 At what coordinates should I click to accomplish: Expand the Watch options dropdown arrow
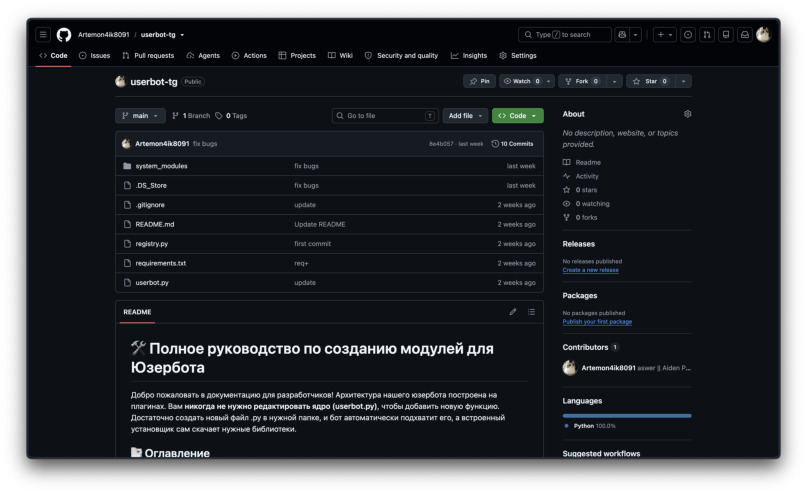tap(549, 81)
